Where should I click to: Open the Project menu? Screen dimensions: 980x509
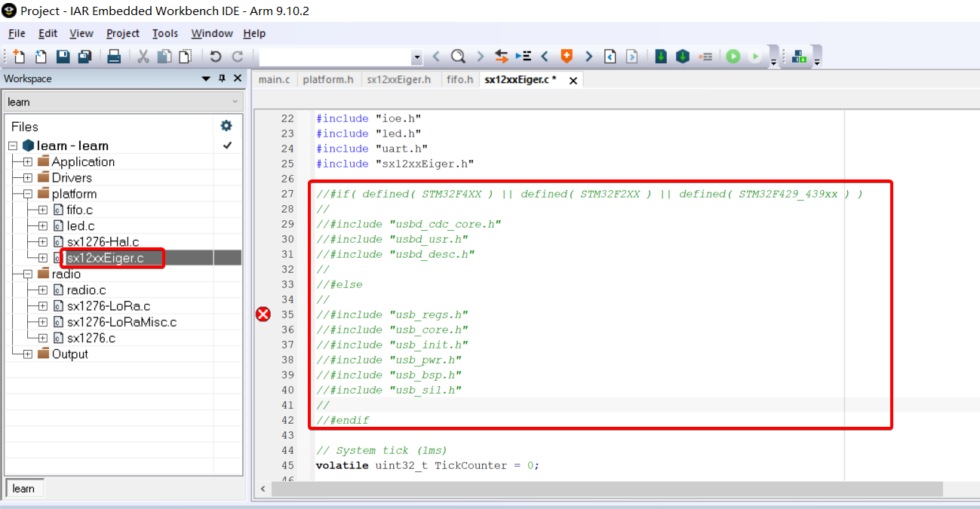click(122, 33)
